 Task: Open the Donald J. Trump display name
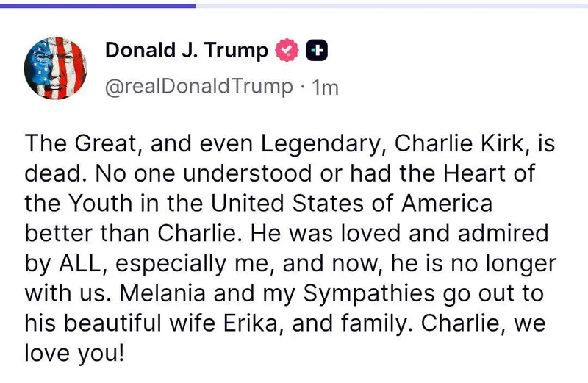pos(187,50)
